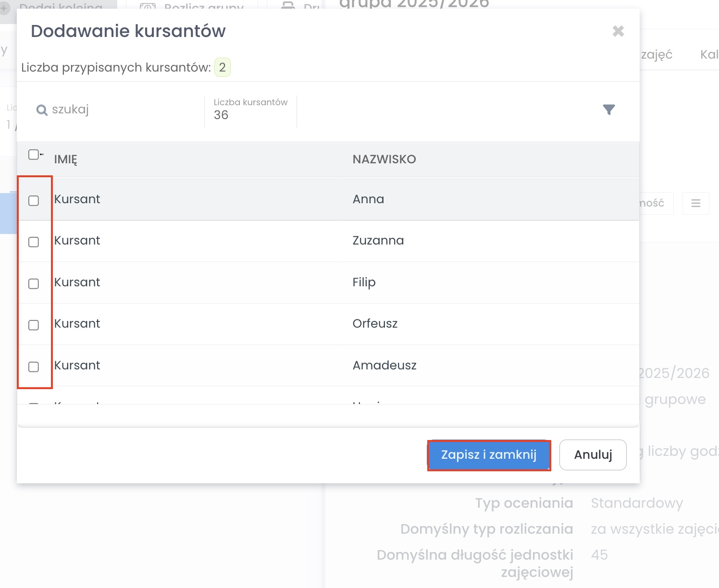Open the hamburger menu behind dialog
Image resolution: width=719 pixels, height=588 pixels.
coord(695,203)
